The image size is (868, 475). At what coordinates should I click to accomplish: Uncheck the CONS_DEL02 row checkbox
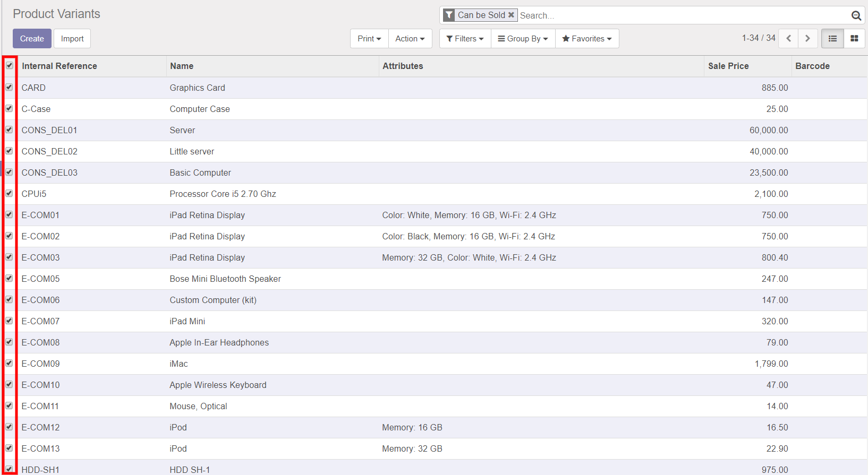pyautogui.click(x=9, y=151)
